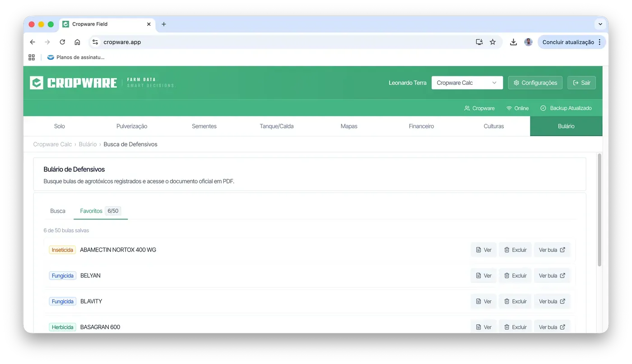View BELYAN details

pyautogui.click(x=483, y=276)
